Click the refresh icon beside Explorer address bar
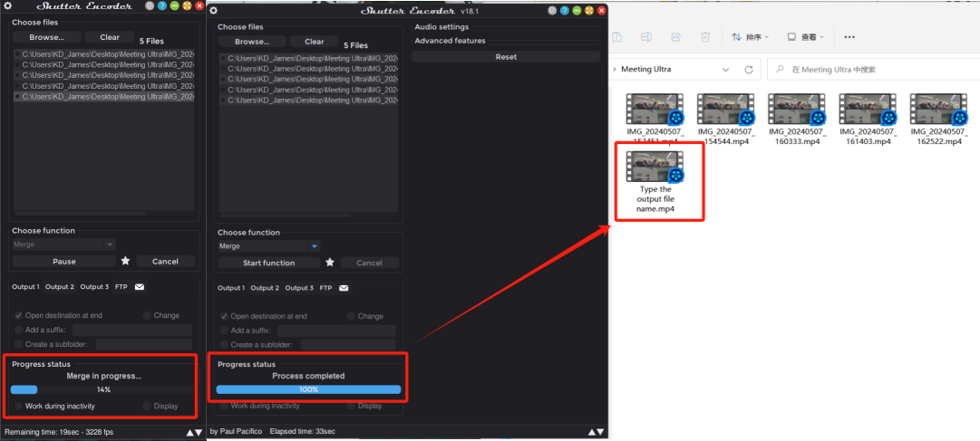Image resolution: width=980 pixels, height=441 pixels. click(x=749, y=70)
